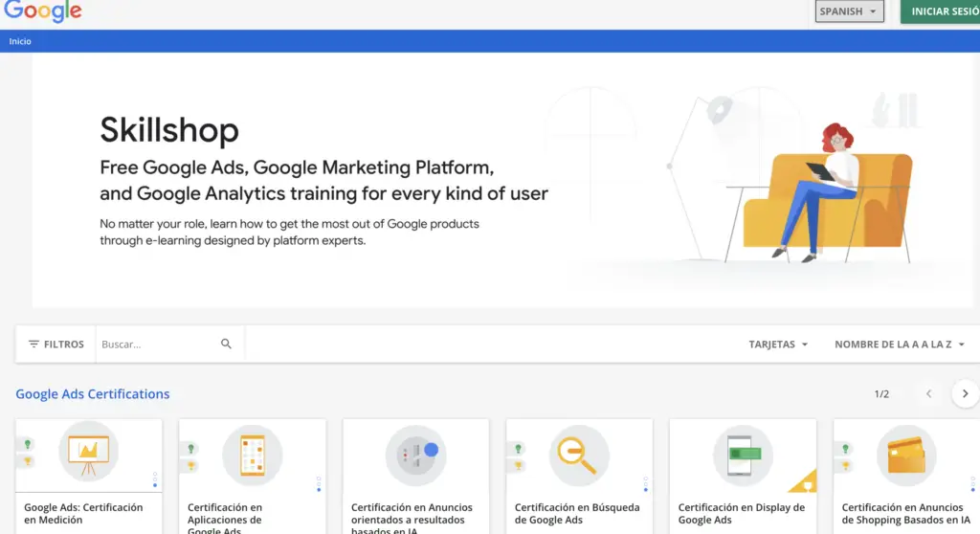
Task: Open the Anuncios orientados a resultados card icon
Action: 415,456
